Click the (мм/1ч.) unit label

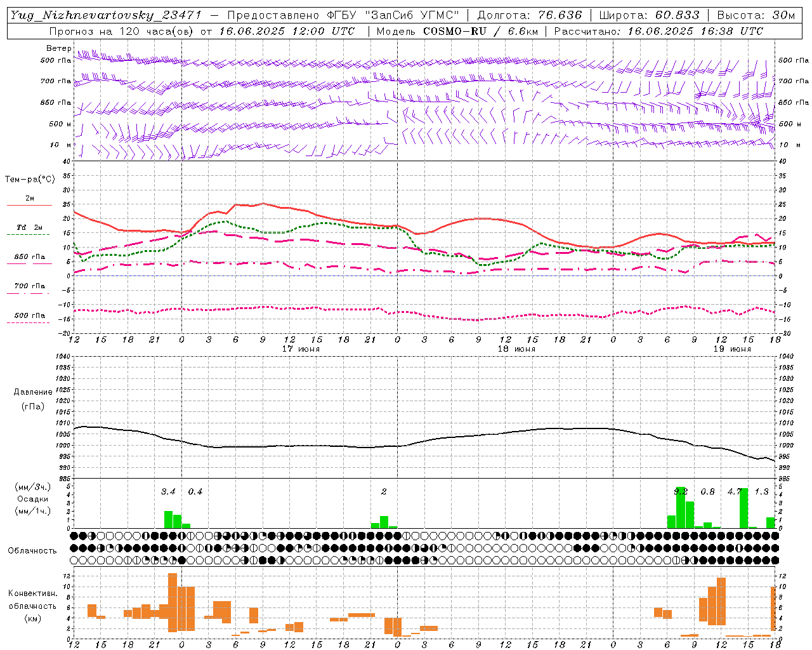(x=32, y=511)
